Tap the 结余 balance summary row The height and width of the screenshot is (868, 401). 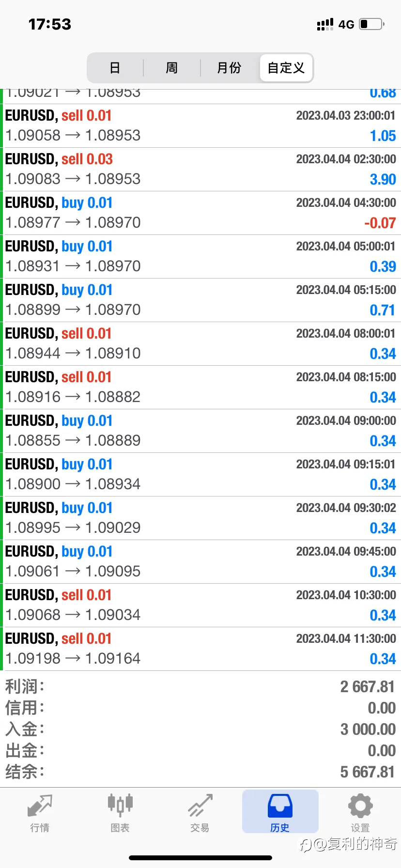200,772
